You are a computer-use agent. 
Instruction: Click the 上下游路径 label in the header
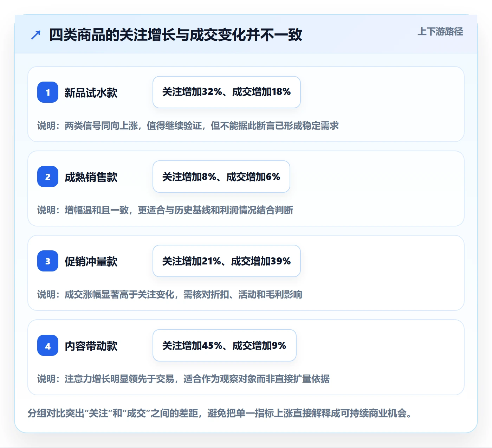point(440,32)
